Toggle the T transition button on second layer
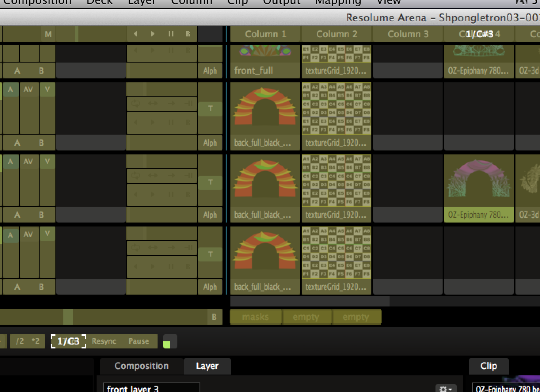 click(x=210, y=108)
